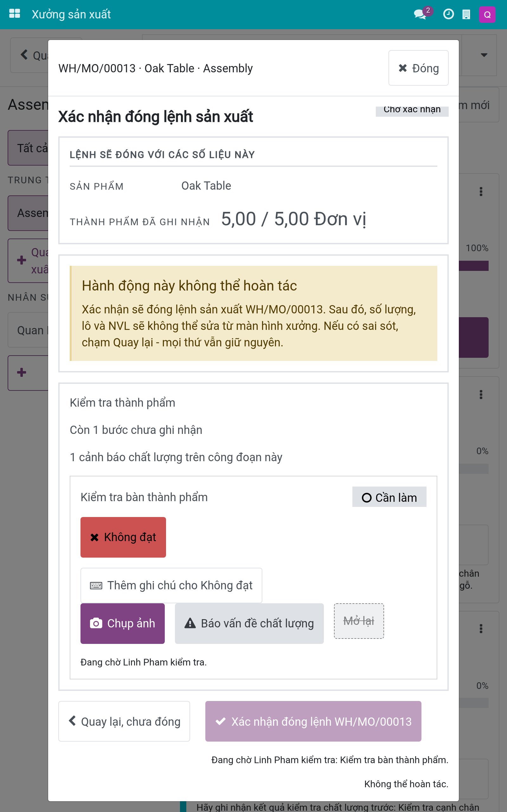The height and width of the screenshot is (812, 507).
Task: Open the company building icon
Action: pos(466,14)
